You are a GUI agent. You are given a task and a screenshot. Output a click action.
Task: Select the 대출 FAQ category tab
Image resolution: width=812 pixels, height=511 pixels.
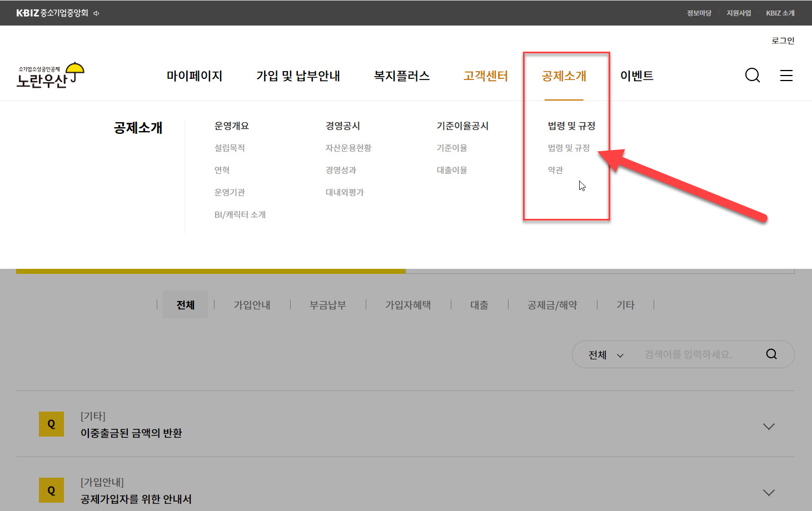479,305
